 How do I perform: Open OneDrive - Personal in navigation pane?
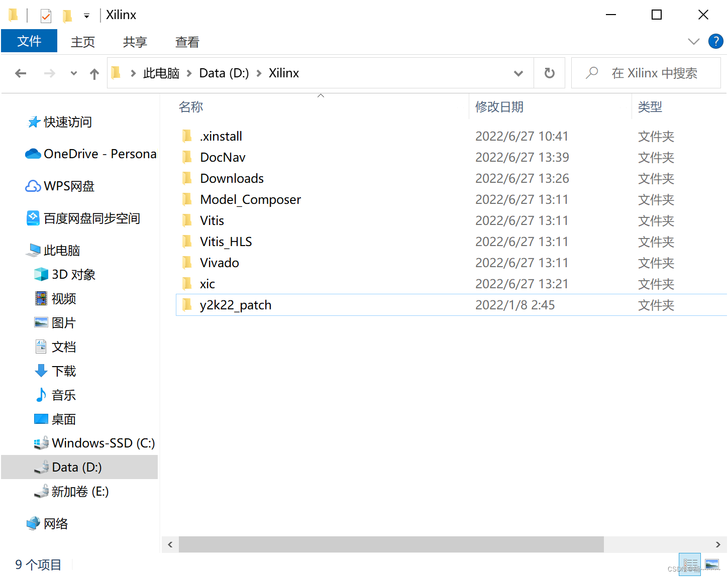coord(91,154)
